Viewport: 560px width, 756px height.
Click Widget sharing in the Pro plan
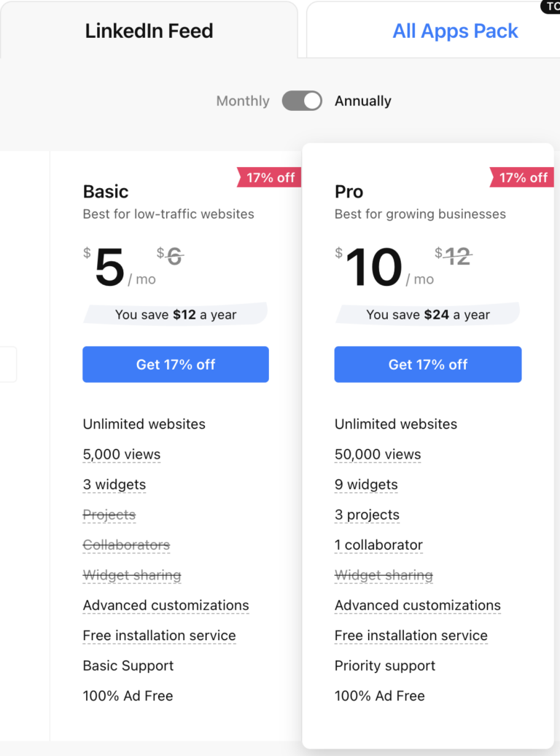(x=384, y=575)
